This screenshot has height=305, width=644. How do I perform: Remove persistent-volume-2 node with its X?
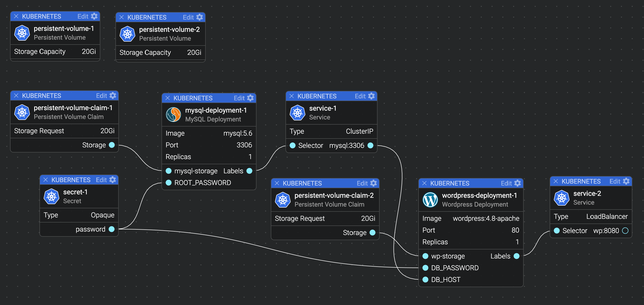122,17
